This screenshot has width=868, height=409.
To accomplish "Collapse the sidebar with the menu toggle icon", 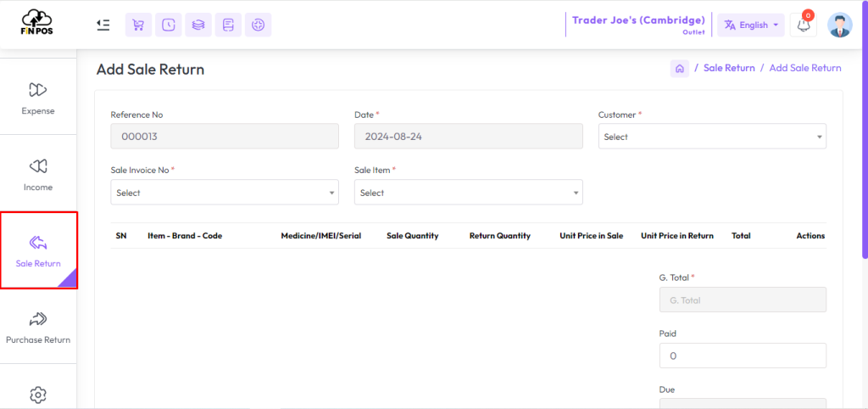I will click(x=103, y=25).
